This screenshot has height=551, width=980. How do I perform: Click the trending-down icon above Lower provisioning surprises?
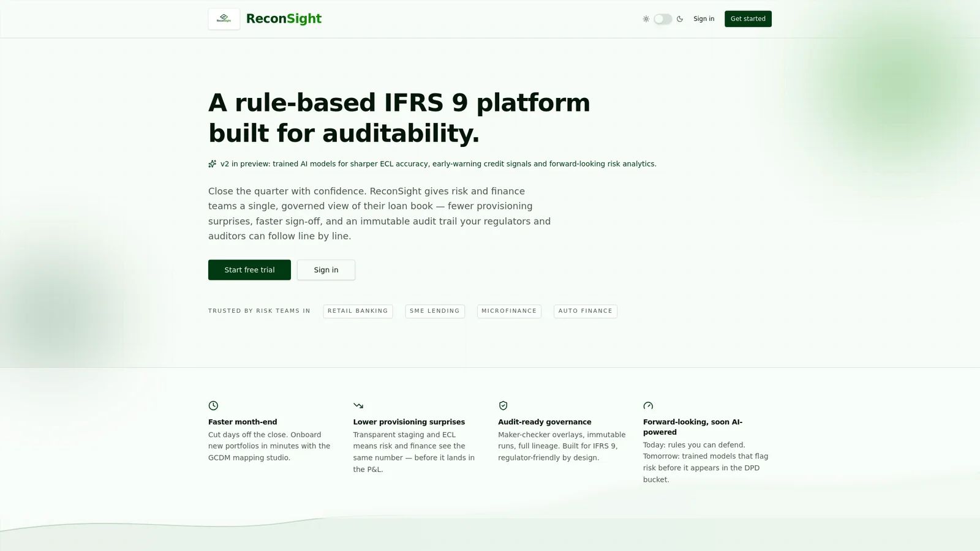(358, 405)
